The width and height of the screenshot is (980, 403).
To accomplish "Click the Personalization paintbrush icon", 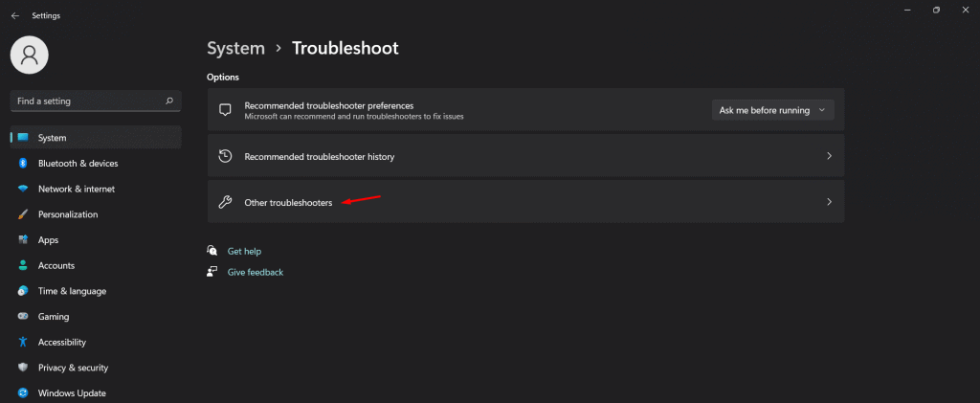I will point(22,214).
